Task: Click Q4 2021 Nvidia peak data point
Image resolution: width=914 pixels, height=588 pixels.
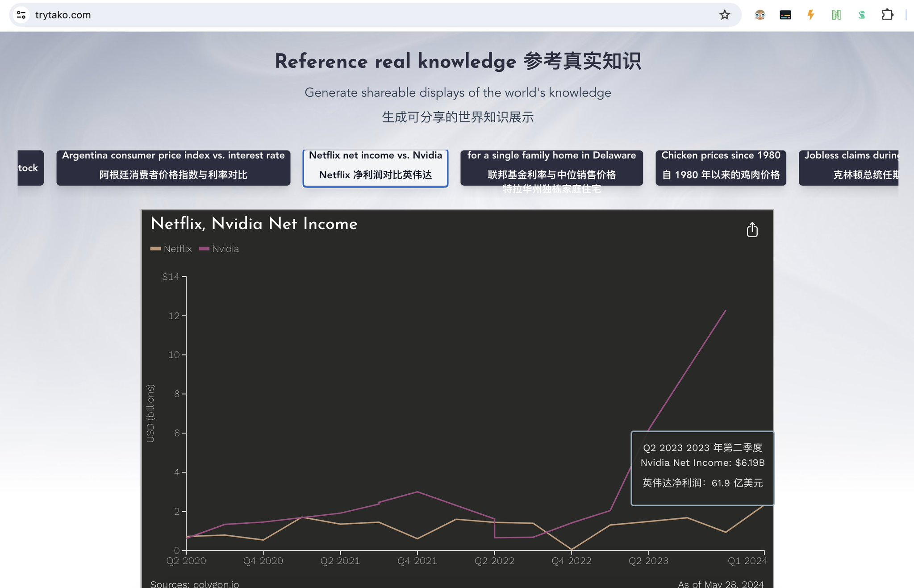Action: click(x=417, y=492)
